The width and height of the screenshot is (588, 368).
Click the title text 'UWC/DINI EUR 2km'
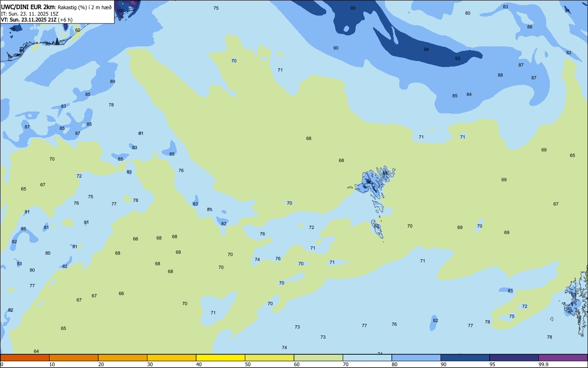(27, 7)
